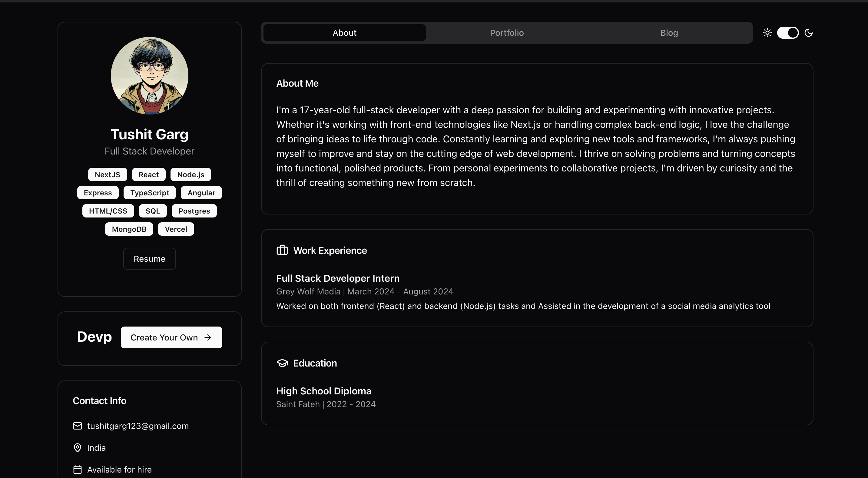Viewport: 868px width, 478px height.
Task: Click the location pin icon
Action: pyautogui.click(x=78, y=448)
